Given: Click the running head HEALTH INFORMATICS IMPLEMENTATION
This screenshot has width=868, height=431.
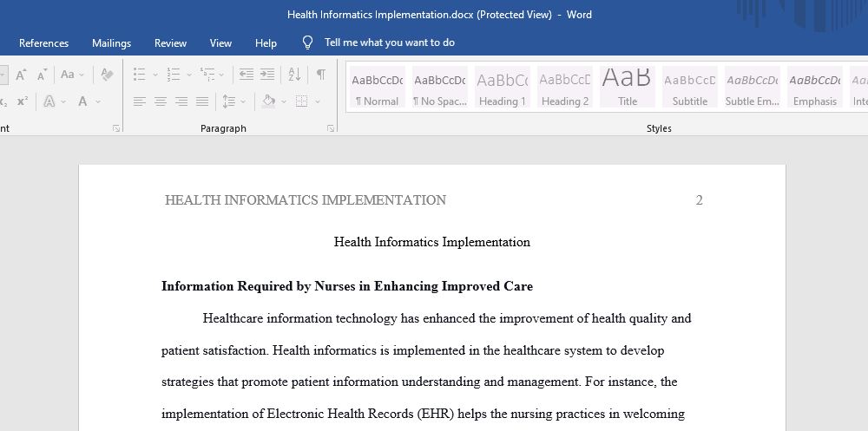Looking at the screenshot, I should click(305, 200).
